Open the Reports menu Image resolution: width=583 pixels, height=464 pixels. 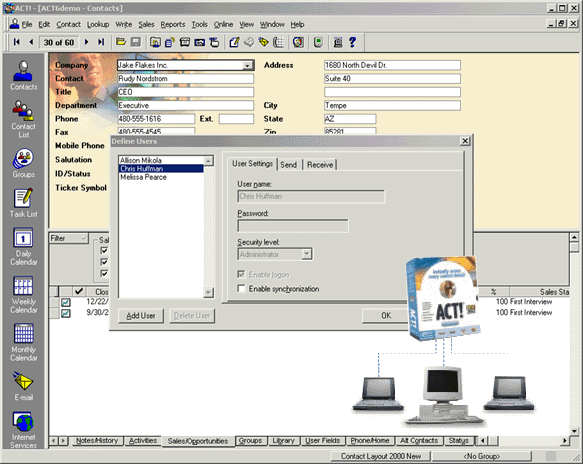pos(173,25)
